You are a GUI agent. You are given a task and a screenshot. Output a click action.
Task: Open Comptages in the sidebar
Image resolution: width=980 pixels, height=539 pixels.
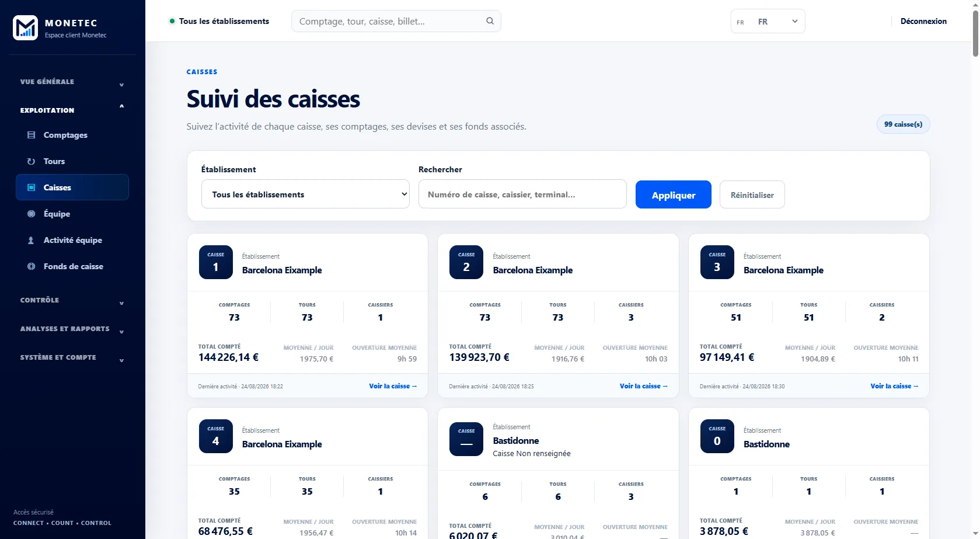click(72, 135)
